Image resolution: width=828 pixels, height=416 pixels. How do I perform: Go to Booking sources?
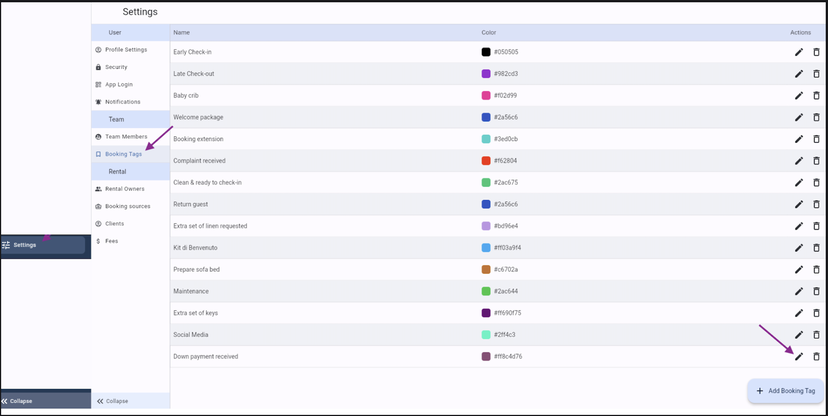[130, 206]
